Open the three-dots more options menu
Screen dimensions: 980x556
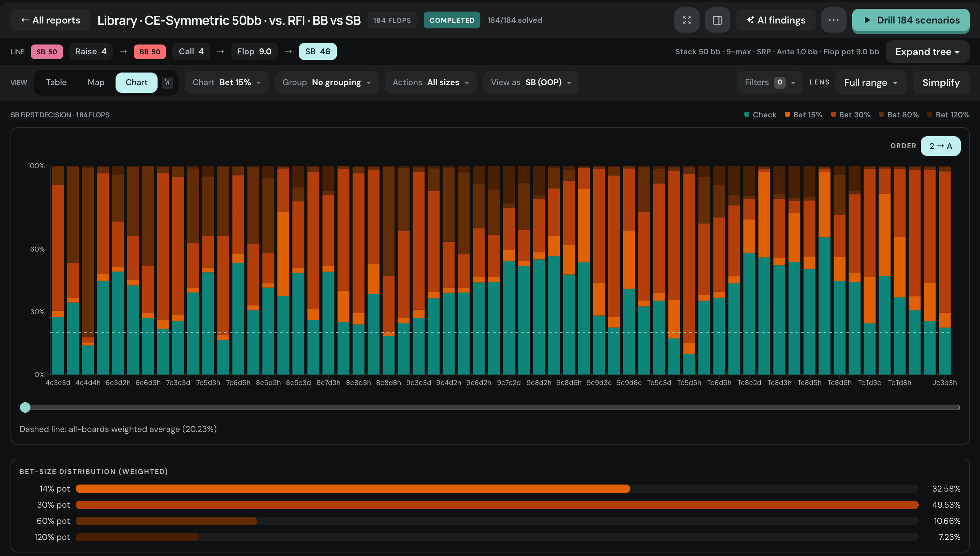tap(833, 20)
